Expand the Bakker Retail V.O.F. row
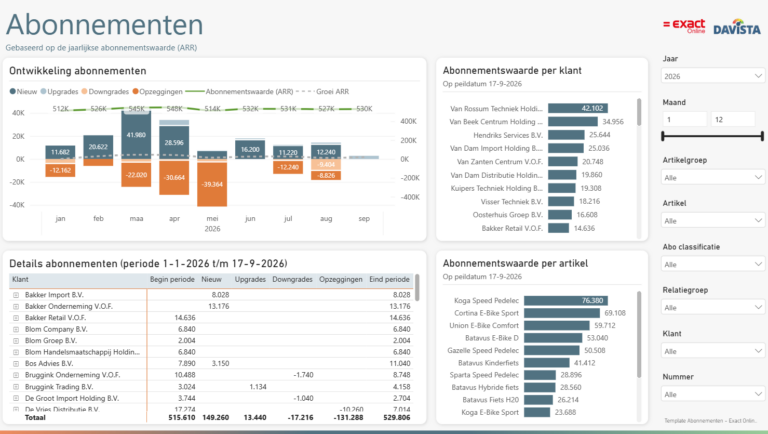Image resolution: width=768 pixels, height=434 pixels. pos(16,318)
